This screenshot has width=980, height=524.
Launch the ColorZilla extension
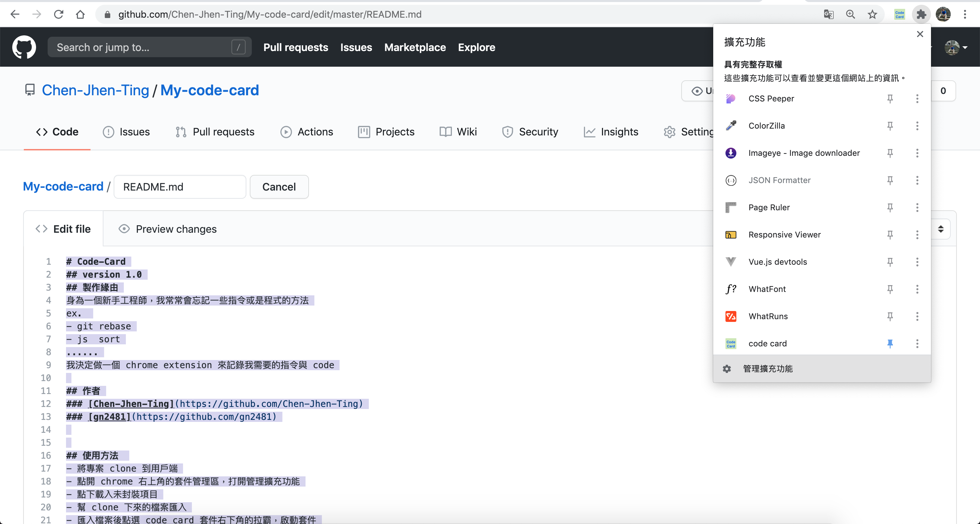pos(766,126)
